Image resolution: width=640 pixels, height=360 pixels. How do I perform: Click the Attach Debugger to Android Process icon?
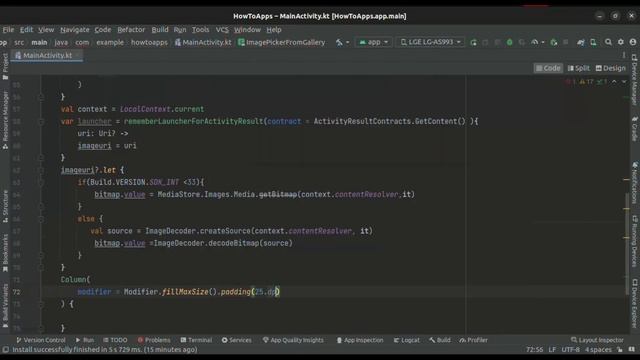pyautogui.click(x=553, y=42)
